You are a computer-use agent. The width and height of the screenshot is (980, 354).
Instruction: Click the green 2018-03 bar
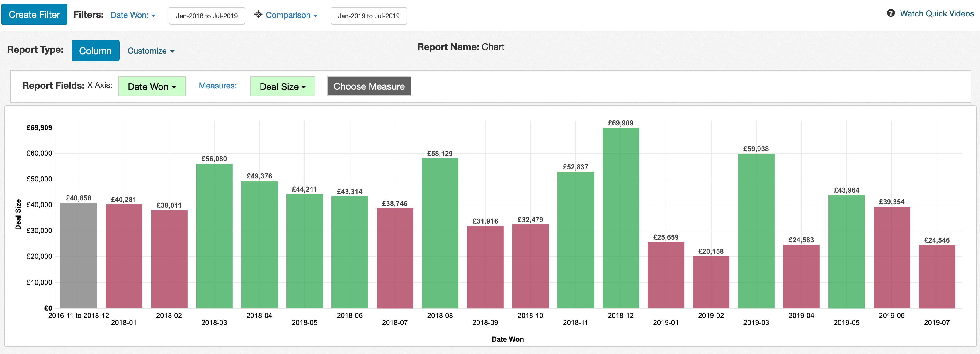click(214, 236)
